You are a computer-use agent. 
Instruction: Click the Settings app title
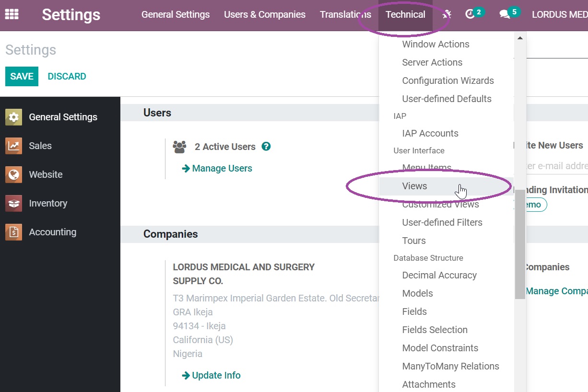tap(71, 14)
